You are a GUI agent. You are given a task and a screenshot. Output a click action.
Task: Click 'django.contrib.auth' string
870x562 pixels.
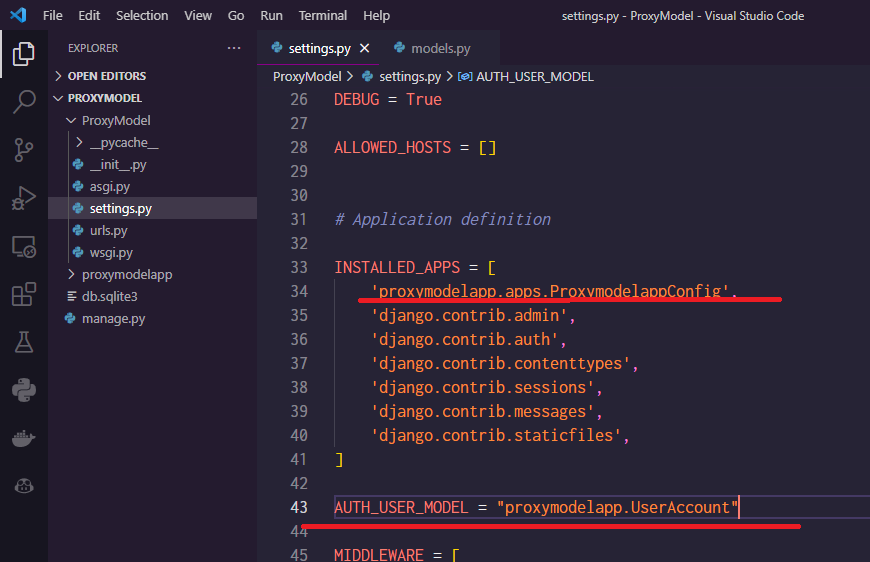tap(465, 339)
